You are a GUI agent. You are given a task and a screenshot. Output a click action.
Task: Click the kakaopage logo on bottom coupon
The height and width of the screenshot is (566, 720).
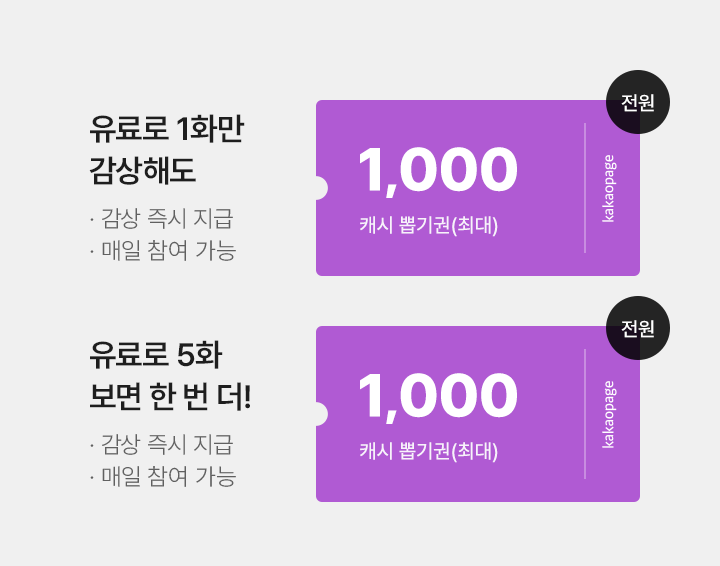click(x=609, y=415)
